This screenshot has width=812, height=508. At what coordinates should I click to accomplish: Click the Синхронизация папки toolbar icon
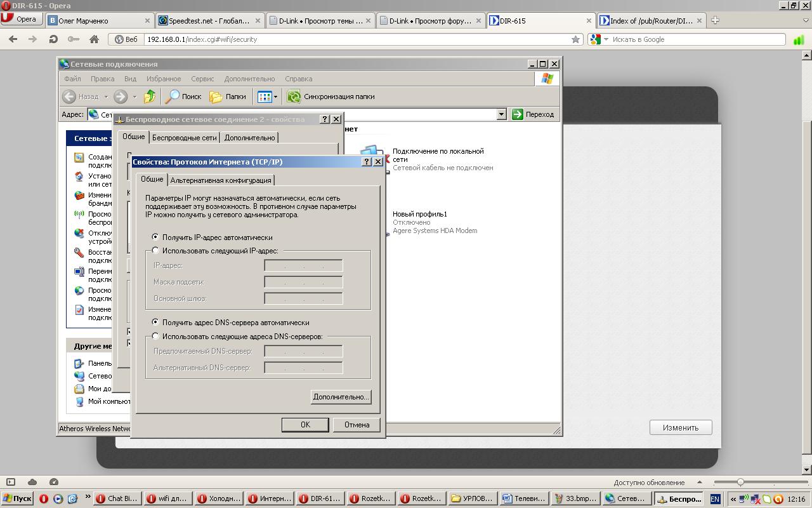click(x=294, y=97)
